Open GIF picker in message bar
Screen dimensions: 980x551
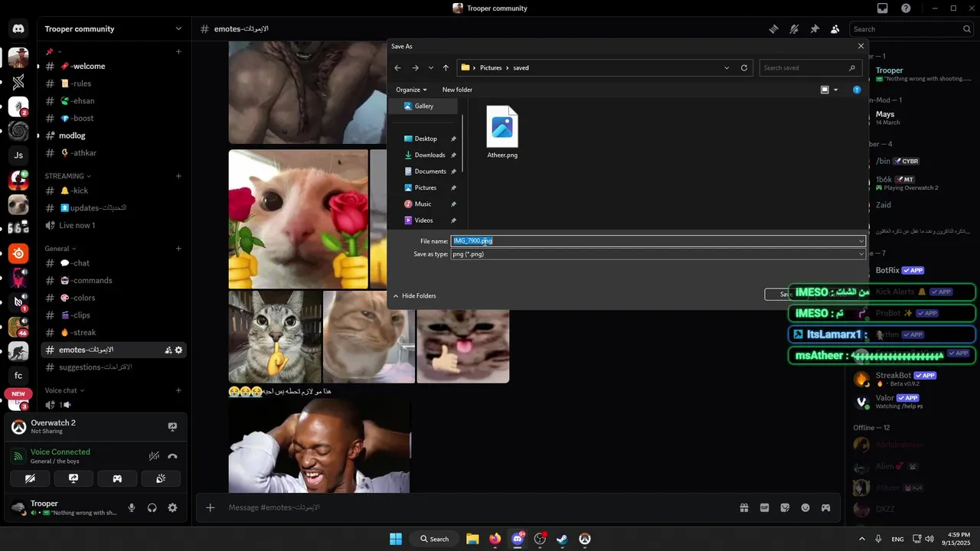[x=764, y=507]
